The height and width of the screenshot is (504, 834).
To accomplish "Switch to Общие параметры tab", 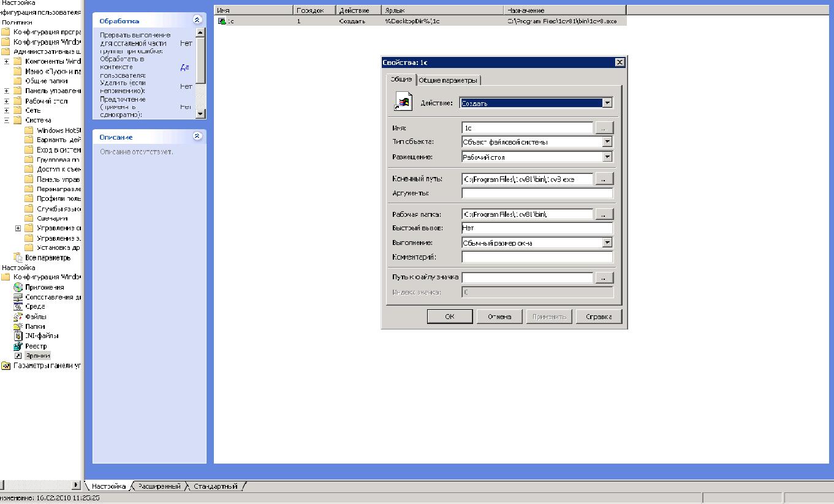I will coord(449,80).
